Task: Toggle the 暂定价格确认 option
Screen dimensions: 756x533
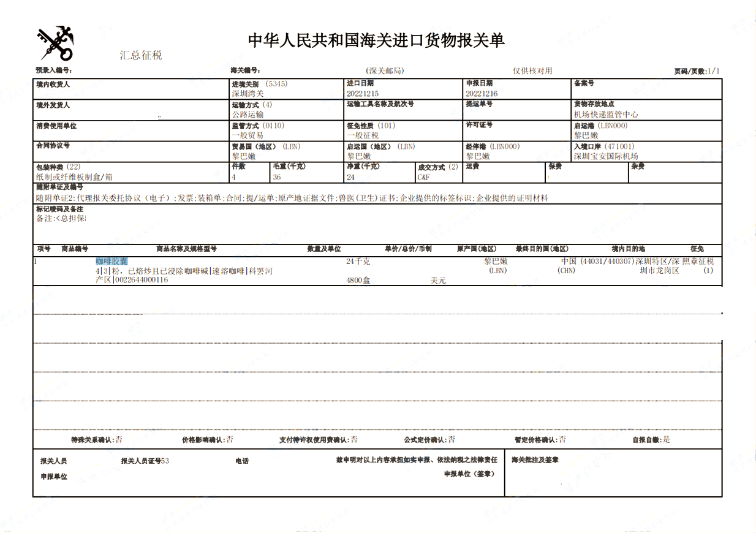Action: point(562,439)
